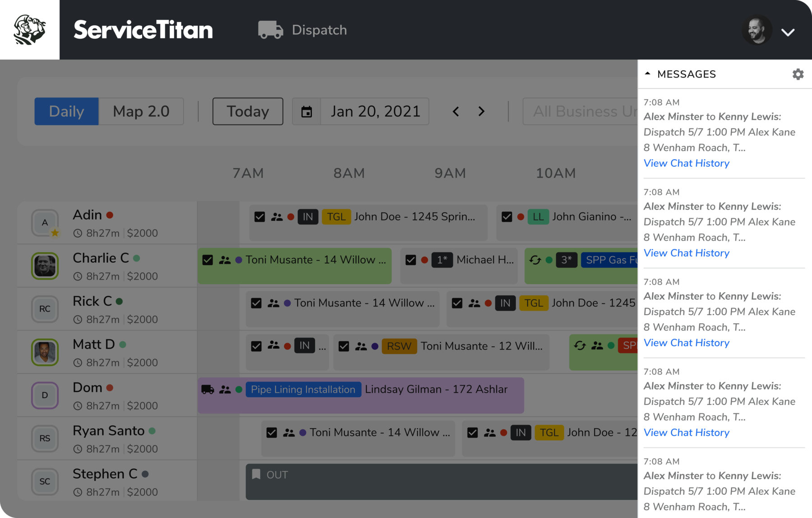812x518 pixels.
Task: Click the 10AM timeline header
Action: click(556, 173)
